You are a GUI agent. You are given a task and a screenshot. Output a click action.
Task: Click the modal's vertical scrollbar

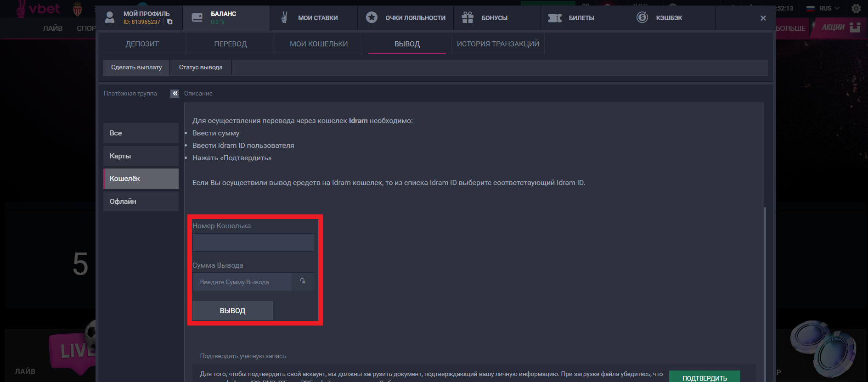(x=765, y=294)
